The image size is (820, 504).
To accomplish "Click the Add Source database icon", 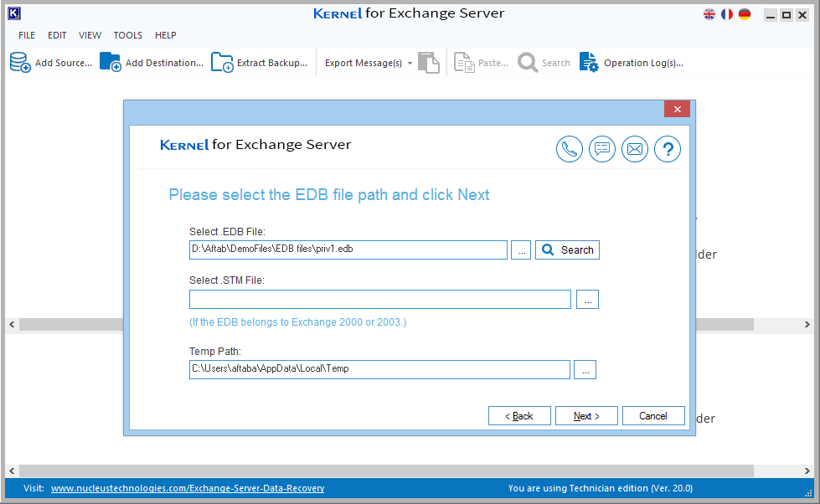I will pos(20,62).
